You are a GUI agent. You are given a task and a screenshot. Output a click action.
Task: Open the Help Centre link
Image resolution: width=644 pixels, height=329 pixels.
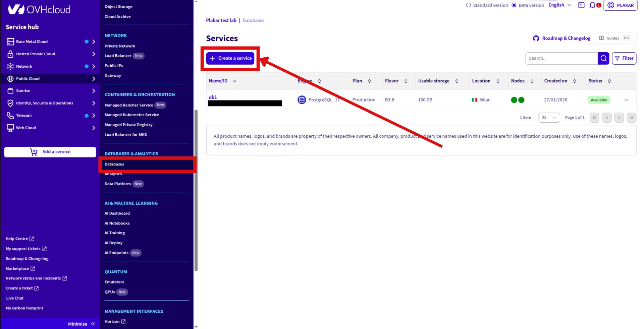(20, 239)
